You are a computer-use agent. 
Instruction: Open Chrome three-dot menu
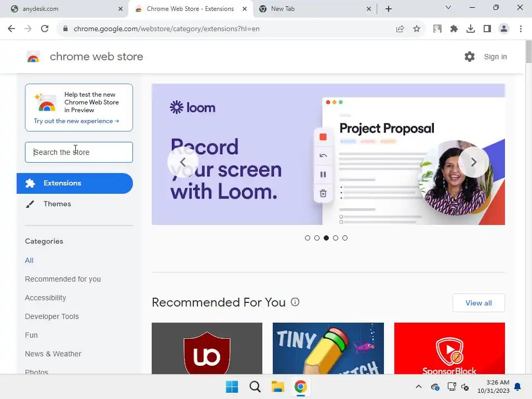(521, 29)
